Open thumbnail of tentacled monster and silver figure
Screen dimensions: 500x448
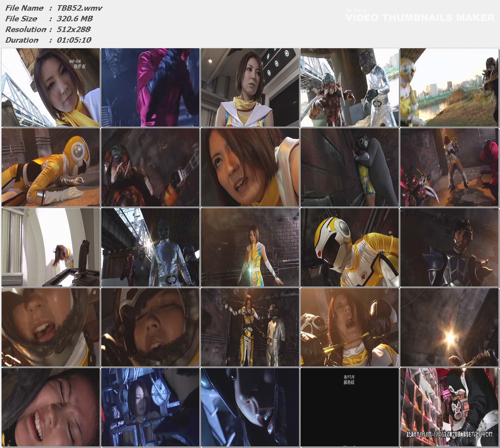[x=350, y=87]
